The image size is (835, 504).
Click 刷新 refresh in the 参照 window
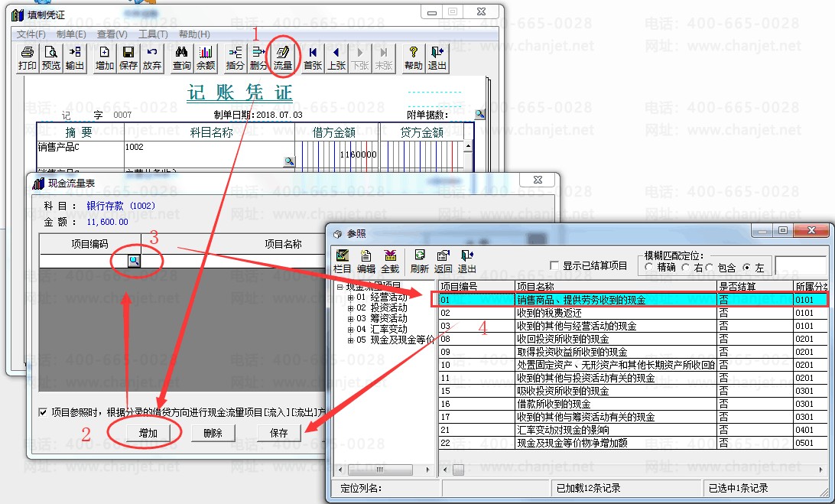420,262
